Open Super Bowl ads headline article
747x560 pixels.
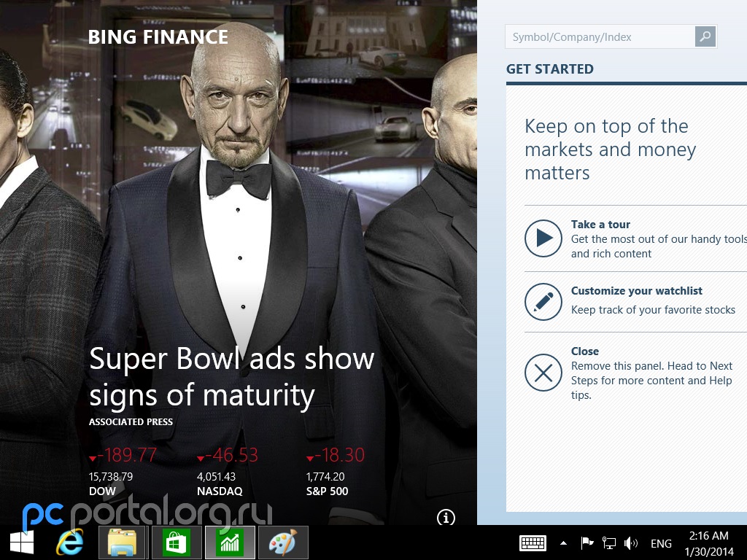tap(231, 377)
